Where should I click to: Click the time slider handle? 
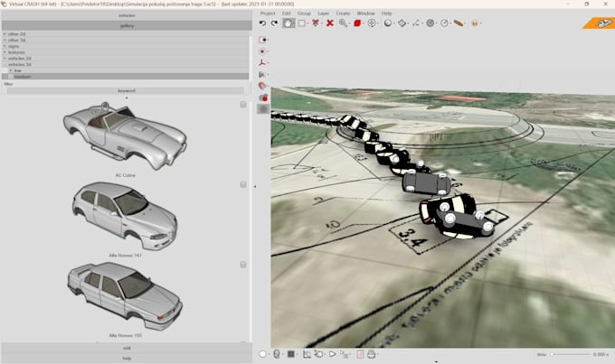coord(552,354)
